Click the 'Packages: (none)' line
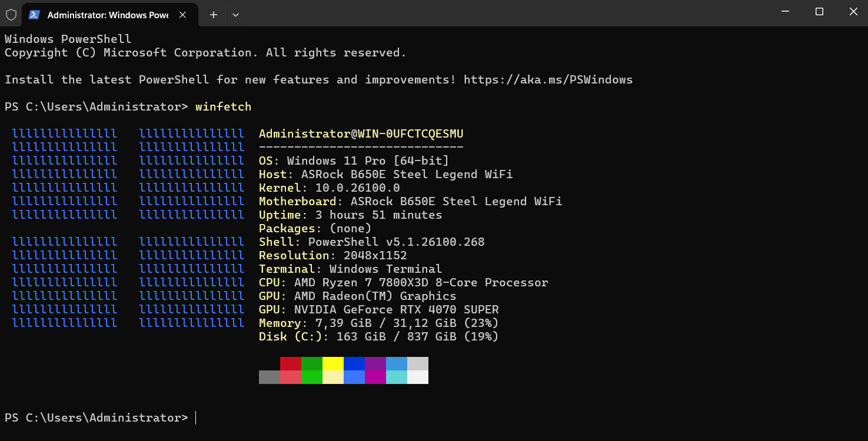Image resolution: width=868 pixels, height=441 pixels. pyautogui.click(x=315, y=228)
